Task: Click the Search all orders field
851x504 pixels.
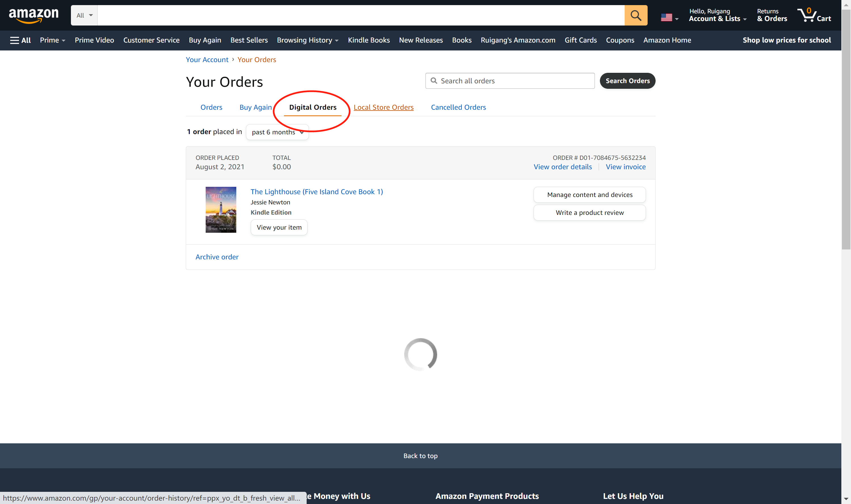Action: 510,81
